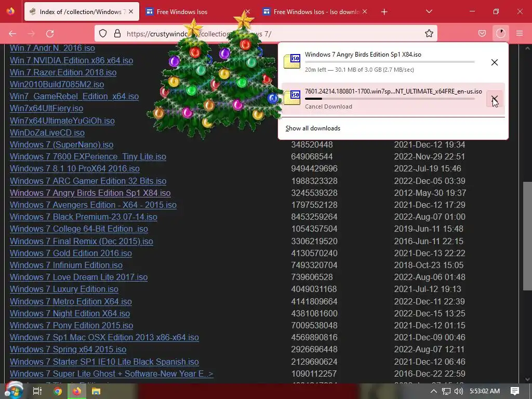The height and width of the screenshot is (399, 532).
Task: Reload the page with the refresh icon
Action: pyautogui.click(x=50, y=33)
